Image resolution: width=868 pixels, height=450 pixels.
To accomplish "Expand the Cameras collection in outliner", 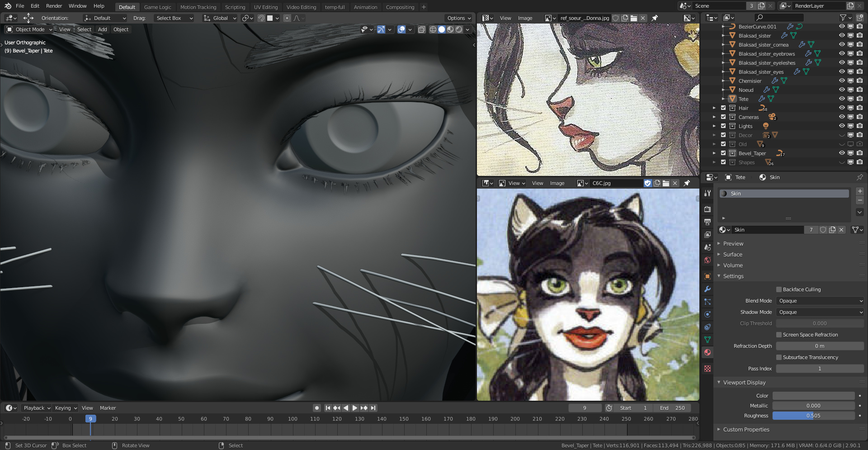I will tap(714, 117).
